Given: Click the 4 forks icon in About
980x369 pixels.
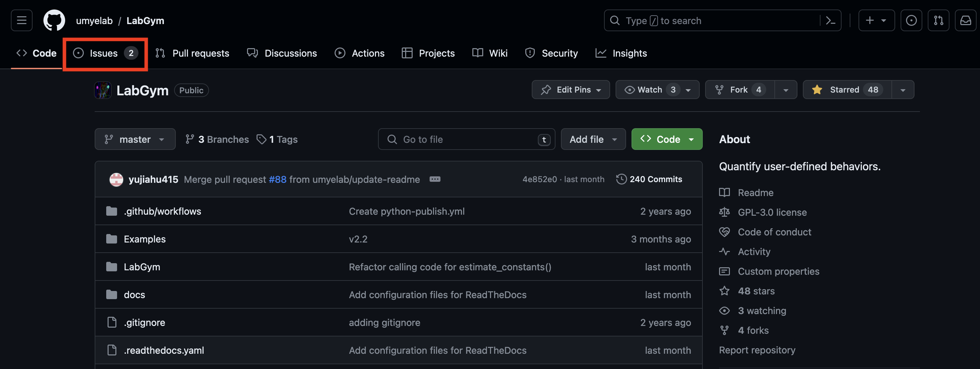Looking at the screenshot, I should 724,330.
